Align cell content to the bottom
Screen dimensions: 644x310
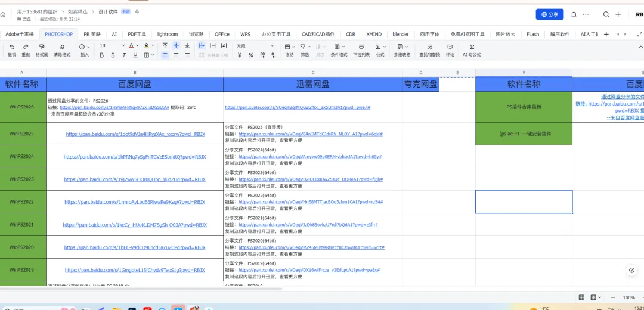187,45
